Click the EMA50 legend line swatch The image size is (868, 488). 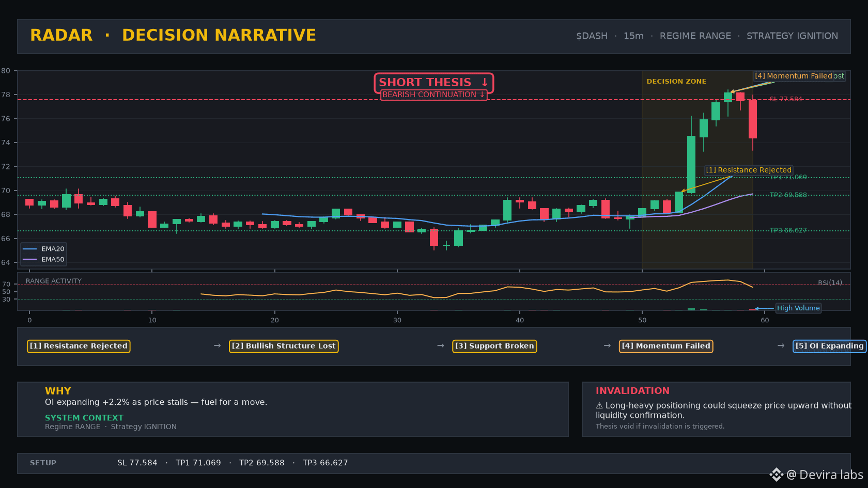click(30, 260)
